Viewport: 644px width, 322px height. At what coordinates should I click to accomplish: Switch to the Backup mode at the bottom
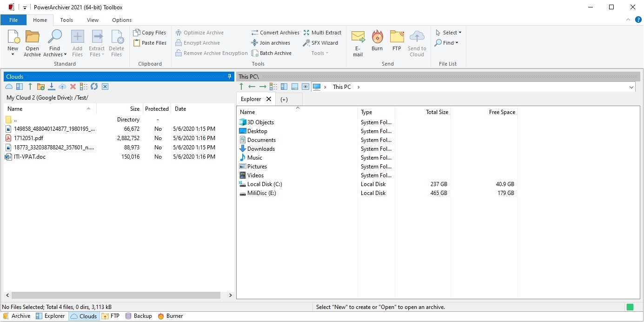[139, 316]
